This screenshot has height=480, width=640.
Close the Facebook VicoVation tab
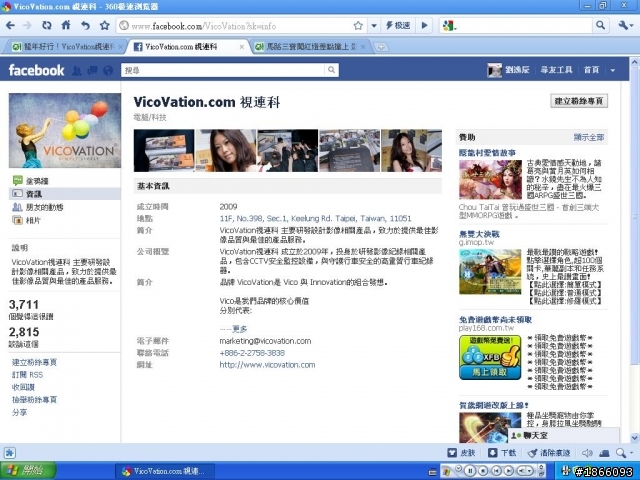pyautogui.click(x=242, y=47)
